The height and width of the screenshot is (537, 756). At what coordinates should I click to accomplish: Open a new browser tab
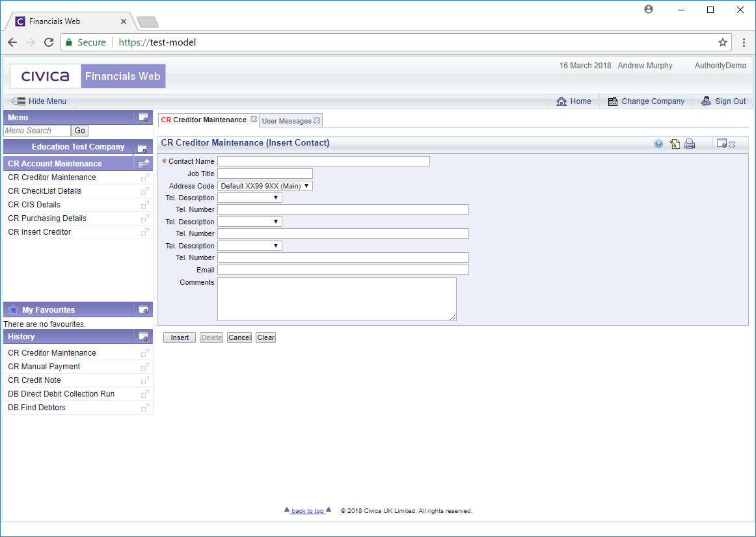pyautogui.click(x=148, y=21)
